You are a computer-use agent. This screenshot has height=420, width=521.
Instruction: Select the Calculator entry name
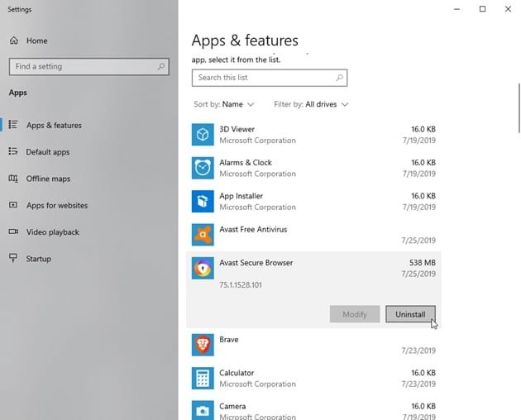(237, 373)
